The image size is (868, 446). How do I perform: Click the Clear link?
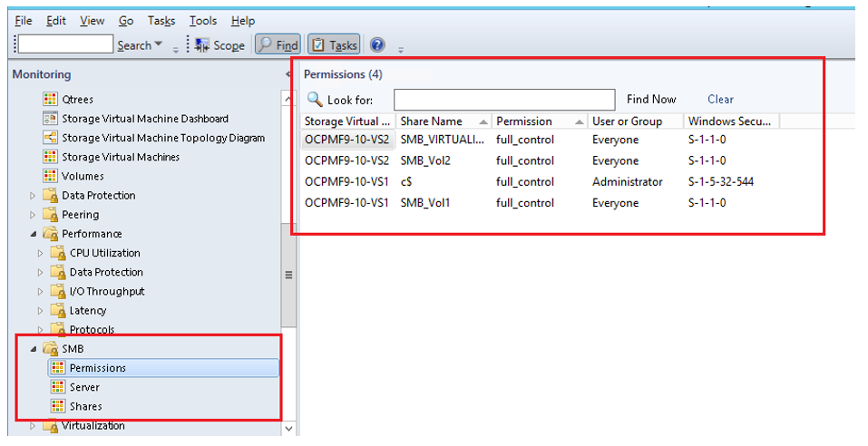click(x=720, y=100)
